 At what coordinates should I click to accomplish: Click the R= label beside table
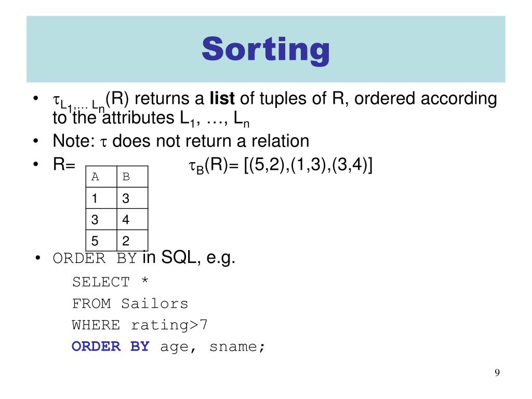64,165
